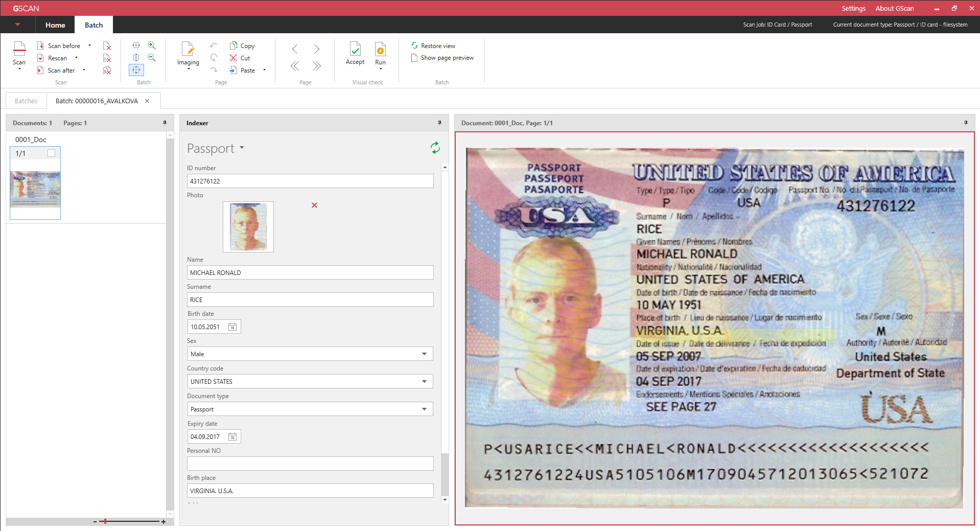Open the Scan before dropdown arrow
Screen dimensions: 980x531
click(x=89, y=45)
